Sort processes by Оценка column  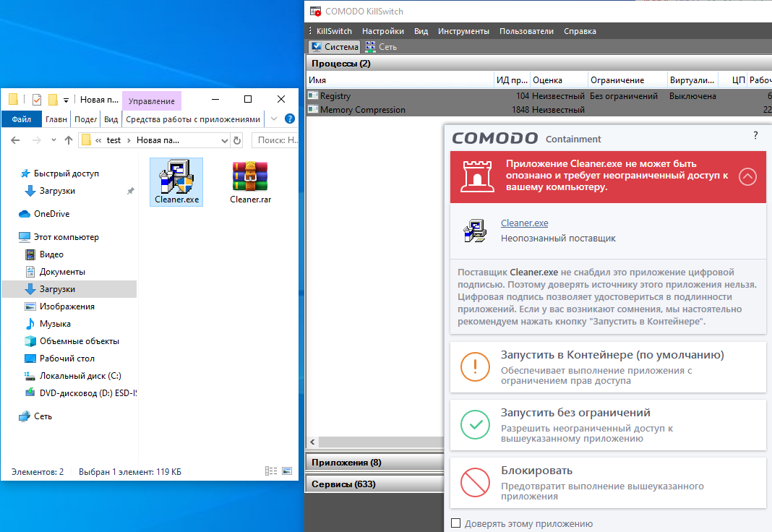[559, 80]
